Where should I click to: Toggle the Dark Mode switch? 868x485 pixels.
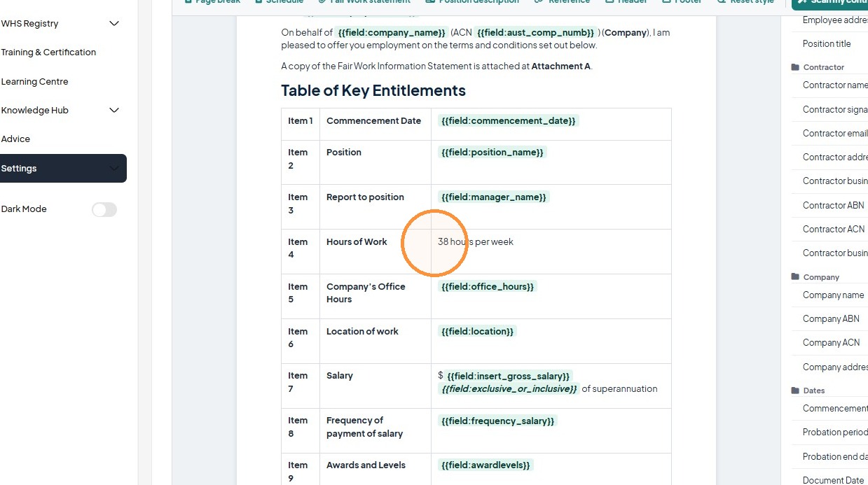pos(104,209)
